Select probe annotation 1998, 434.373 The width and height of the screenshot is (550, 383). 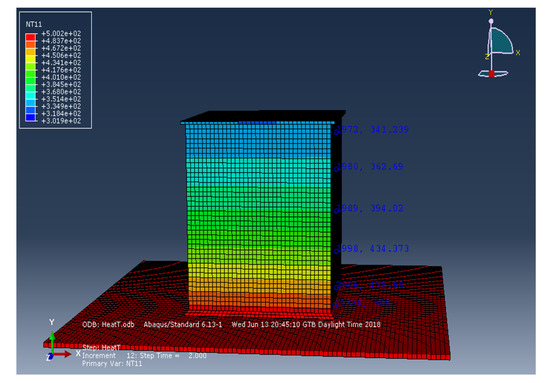(374, 249)
